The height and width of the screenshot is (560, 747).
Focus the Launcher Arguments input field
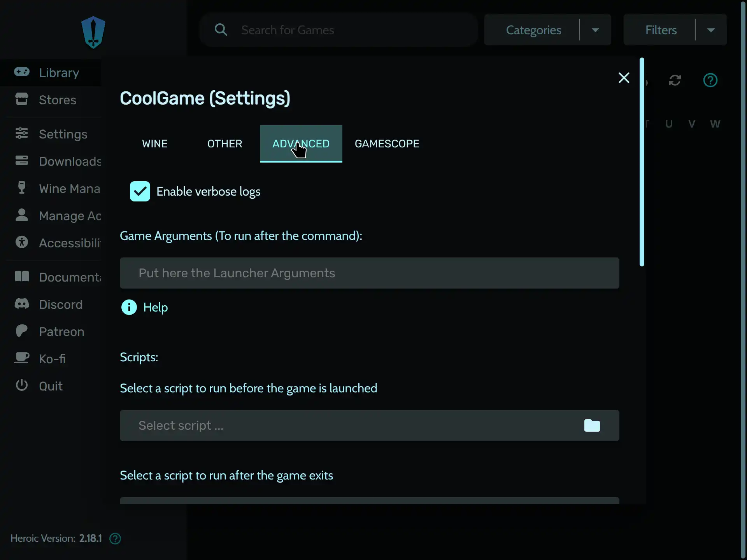point(369,273)
